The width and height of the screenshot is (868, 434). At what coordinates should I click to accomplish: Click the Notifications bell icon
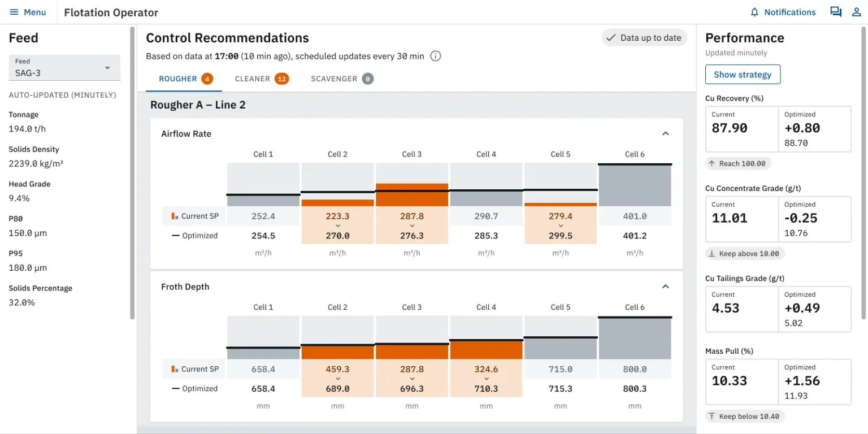point(754,12)
